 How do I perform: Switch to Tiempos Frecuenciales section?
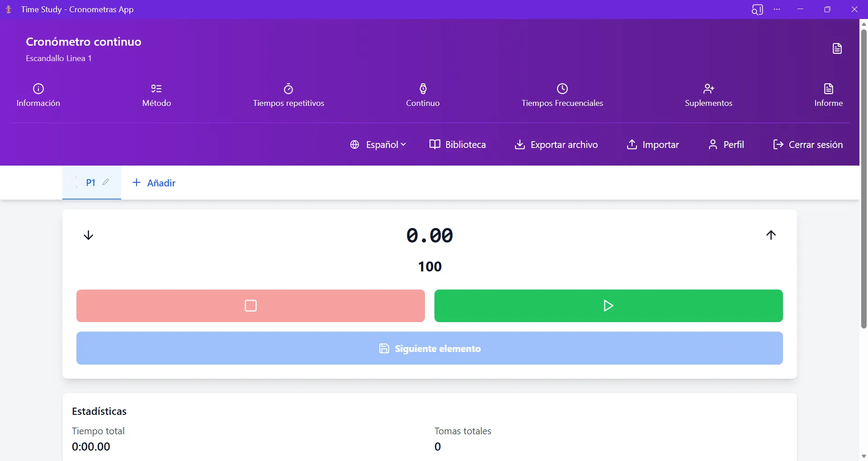pos(562,95)
